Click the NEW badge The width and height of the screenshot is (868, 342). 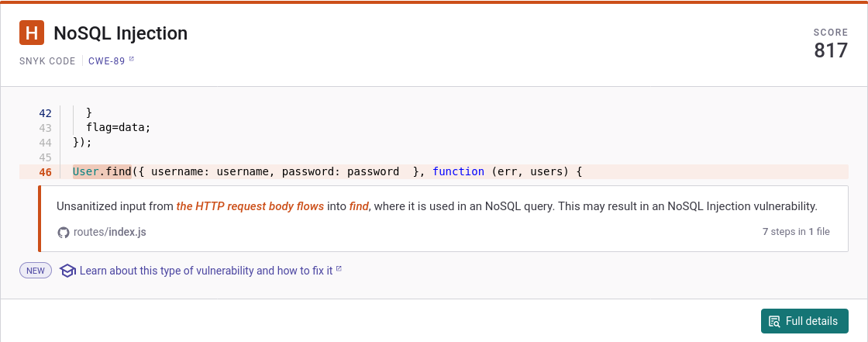point(36,271)
